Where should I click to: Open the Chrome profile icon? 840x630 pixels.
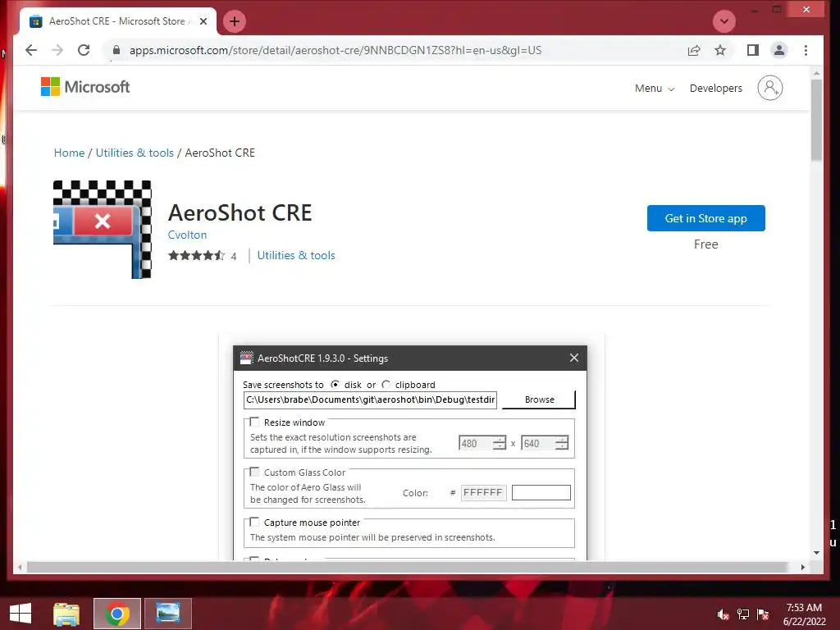pyautogui.click(x=779, y=50)
